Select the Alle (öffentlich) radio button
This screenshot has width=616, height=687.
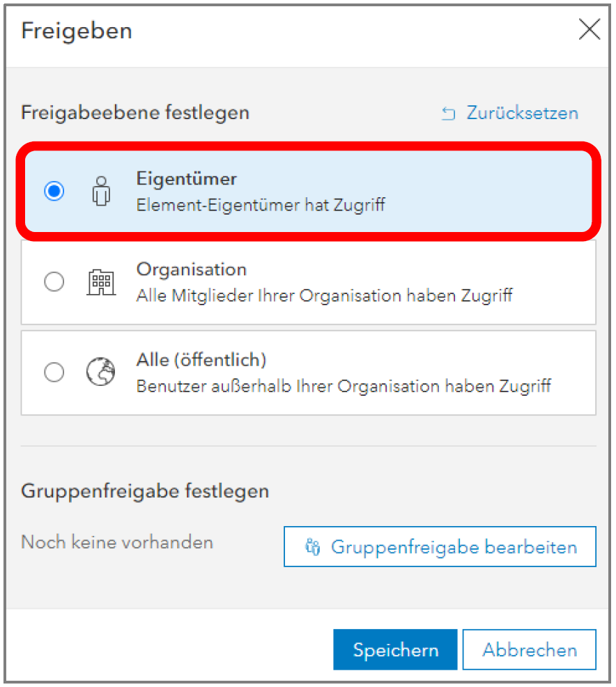tap(54, 372)
